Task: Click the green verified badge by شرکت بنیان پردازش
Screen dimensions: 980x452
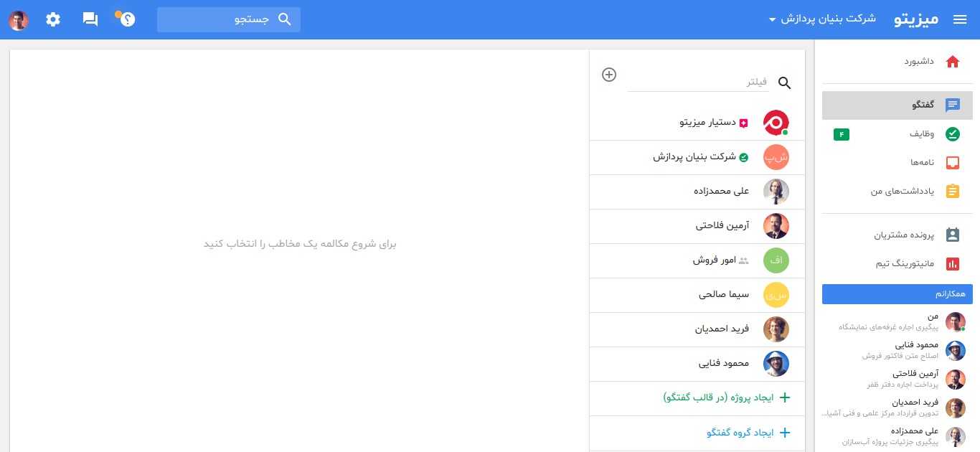Action: click(744, 157)
